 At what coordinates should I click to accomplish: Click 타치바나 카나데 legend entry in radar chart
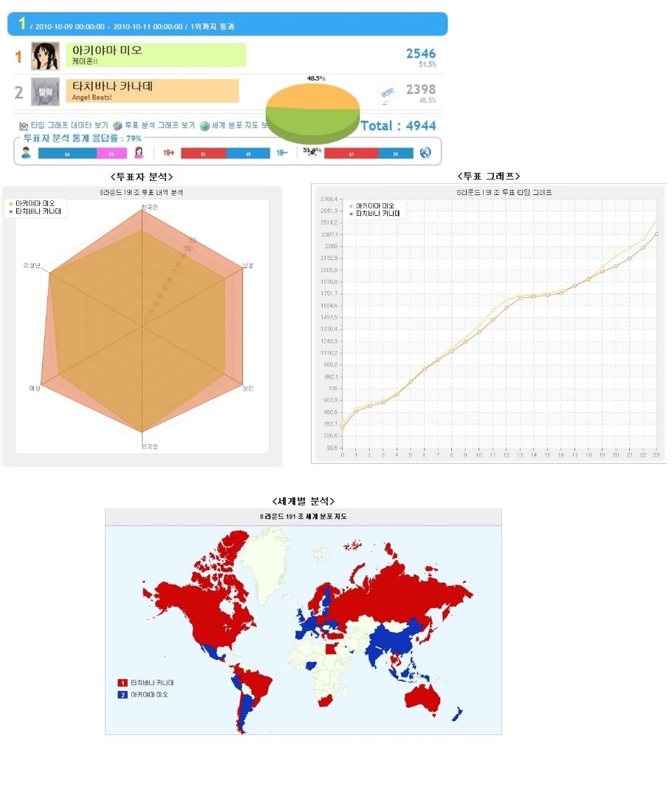coord(35,211)
